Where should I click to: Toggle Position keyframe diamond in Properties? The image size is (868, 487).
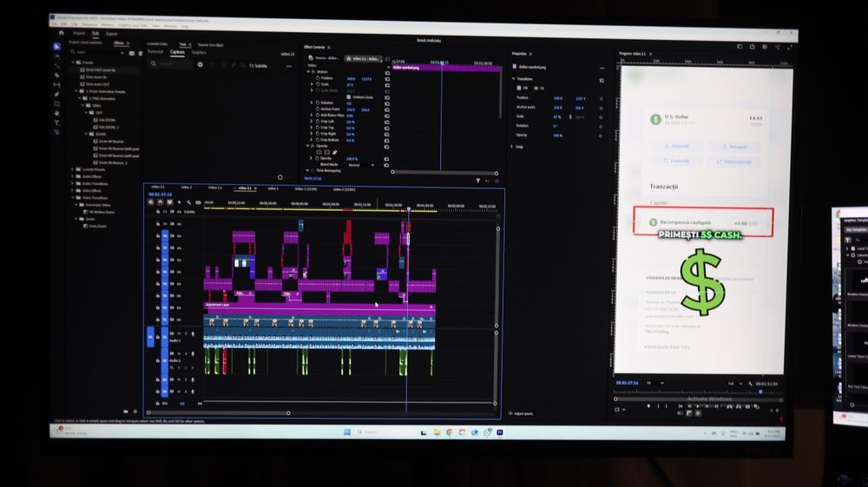point(602,98)
